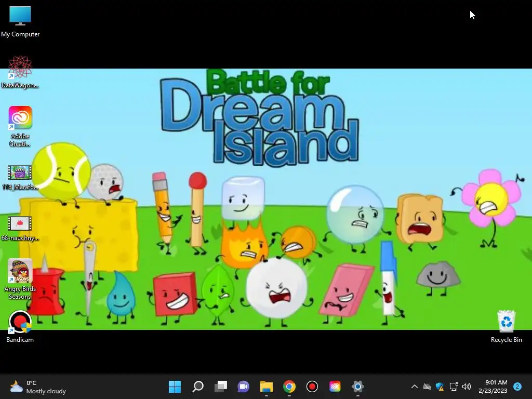
Task: Open Windows Security tray icon
Action: (x=440, y=387)
